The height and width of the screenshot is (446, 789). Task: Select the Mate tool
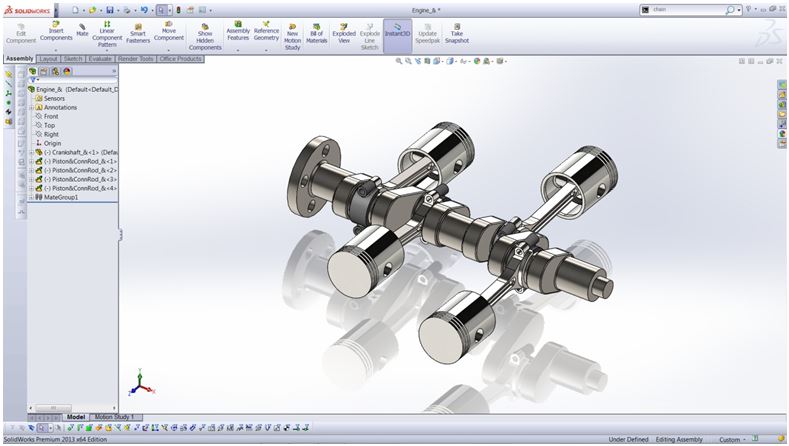click(x=82, y=30)
